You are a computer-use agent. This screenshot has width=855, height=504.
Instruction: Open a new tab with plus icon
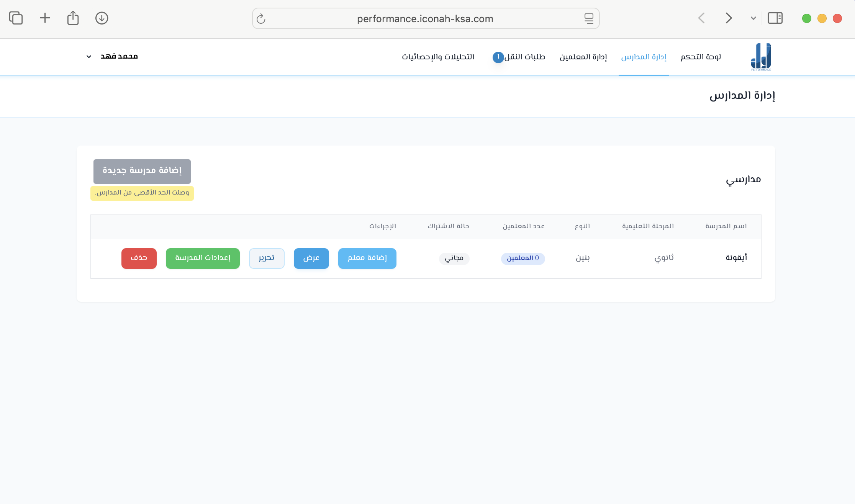pyautogui.click(x=45, y=18)
